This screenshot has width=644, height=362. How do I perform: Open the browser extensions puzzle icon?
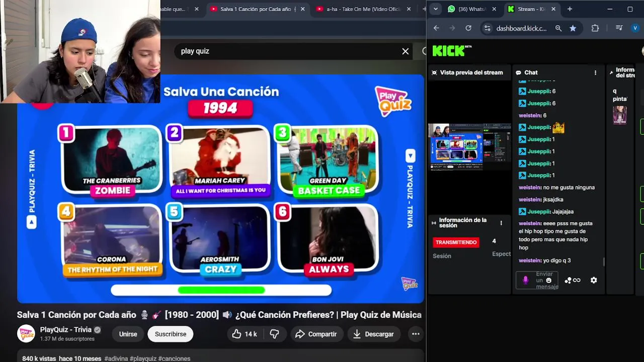coord(595,28)
